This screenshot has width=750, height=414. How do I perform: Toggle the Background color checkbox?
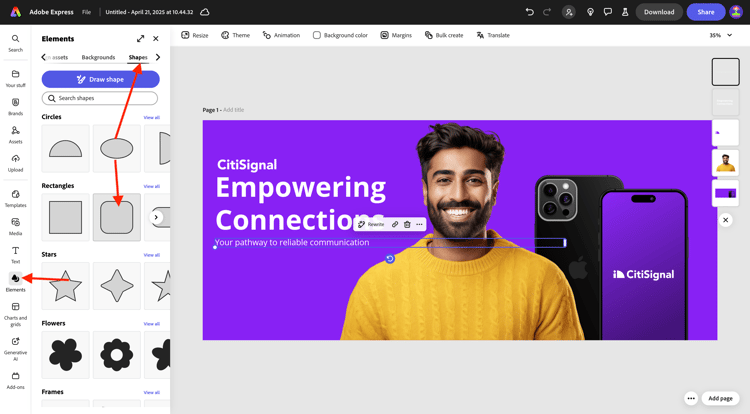coord(317,35)
